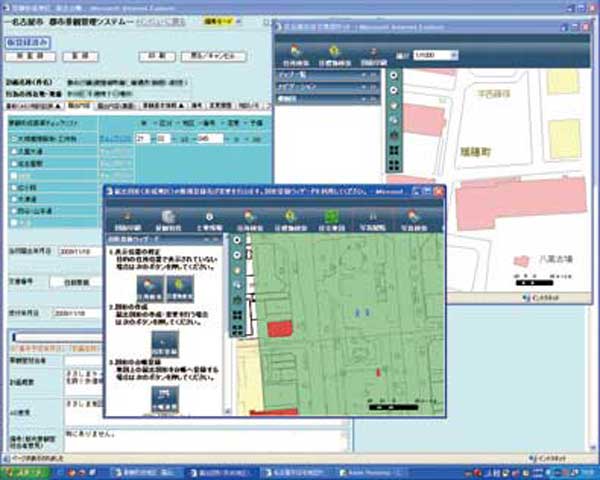Image resolution: width=600 pixels, height=480 pixels.
Task: Click the shape registration button under wizard step 2
Action: coord(165,344)
